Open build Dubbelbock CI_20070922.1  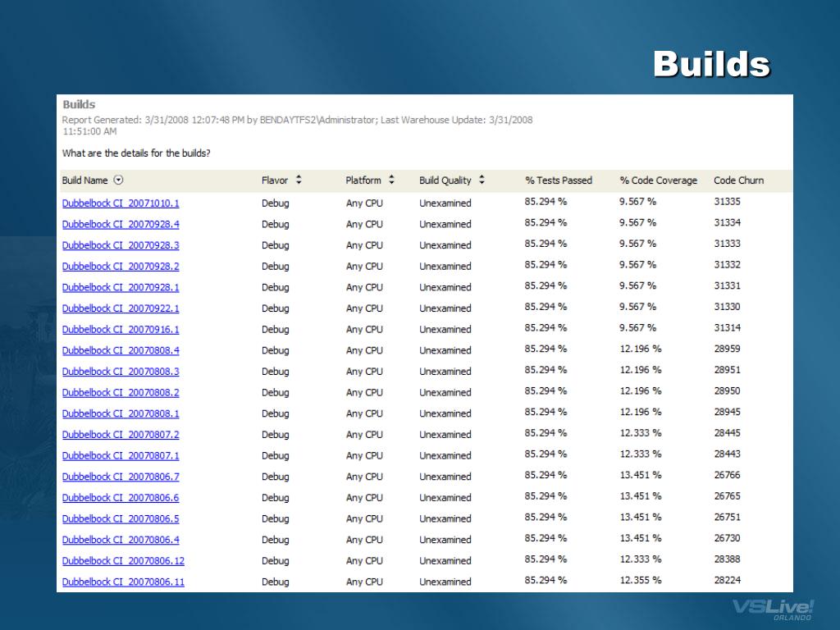(x=121, y=308)
